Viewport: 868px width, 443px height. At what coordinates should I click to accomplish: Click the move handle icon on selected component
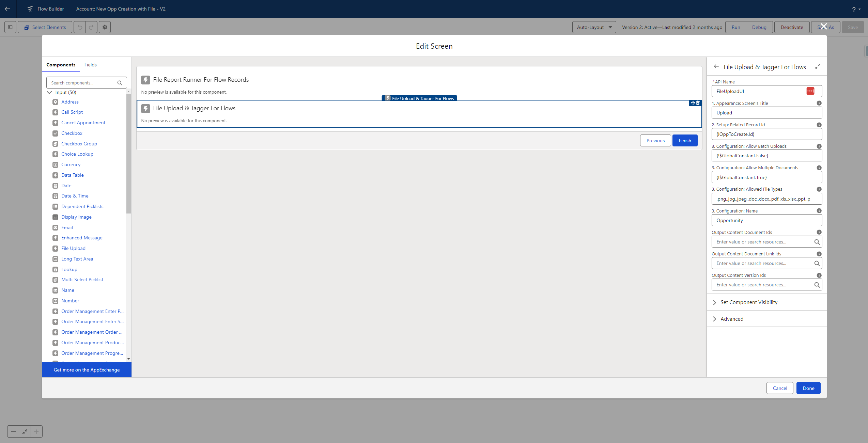pos(693,103)
